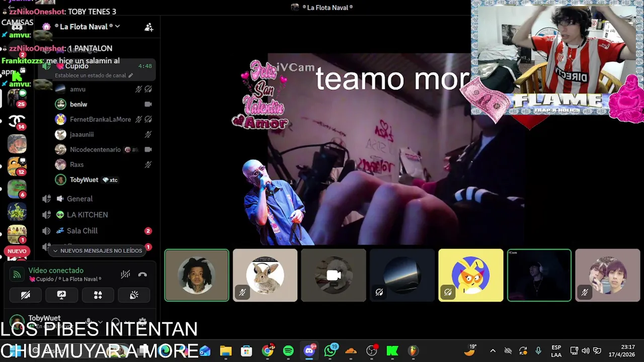
Task: Open Outlook from the taskbar
Action: coord(205,351)
